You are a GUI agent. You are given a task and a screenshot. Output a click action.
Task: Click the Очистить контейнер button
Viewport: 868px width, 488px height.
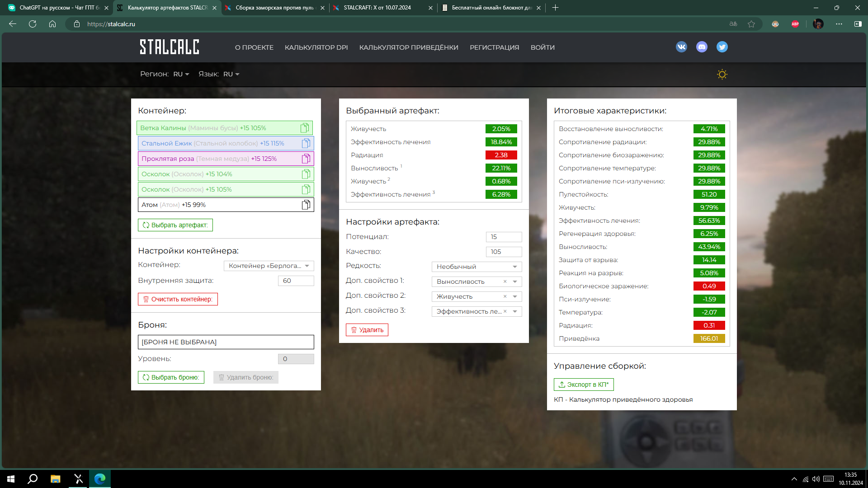tap(178, 299)
